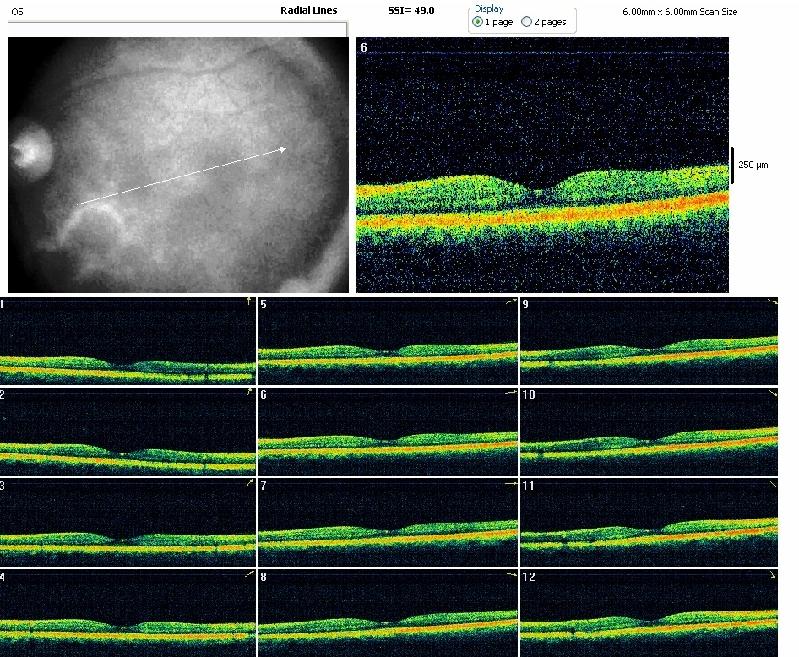The width and height of the screenshot is (799, 657).
Task: Select radial scan thumbnail number 4
Action: (x=128, y=613)
